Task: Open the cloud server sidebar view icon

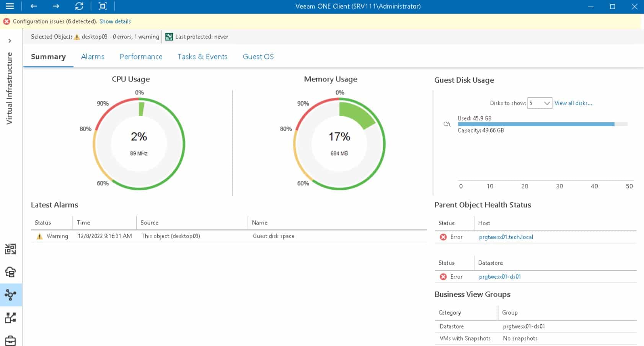Action: (x=10, y=272)
